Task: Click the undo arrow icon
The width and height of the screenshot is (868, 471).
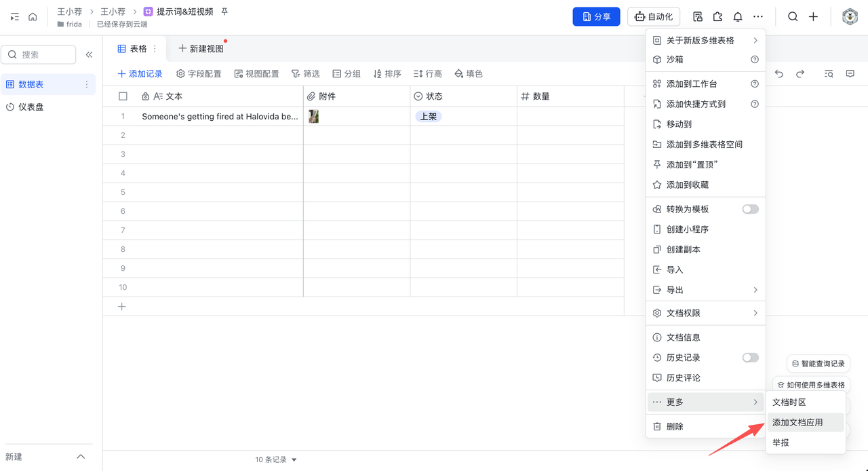Action: (x=779, y=74)
